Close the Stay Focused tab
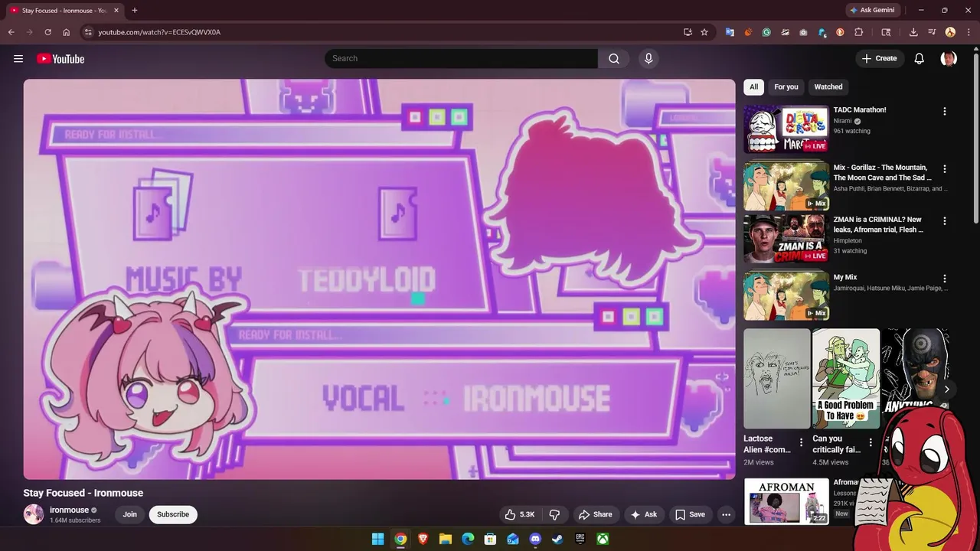This screenshot has width=980, height=551. click(x=116, y=10)
